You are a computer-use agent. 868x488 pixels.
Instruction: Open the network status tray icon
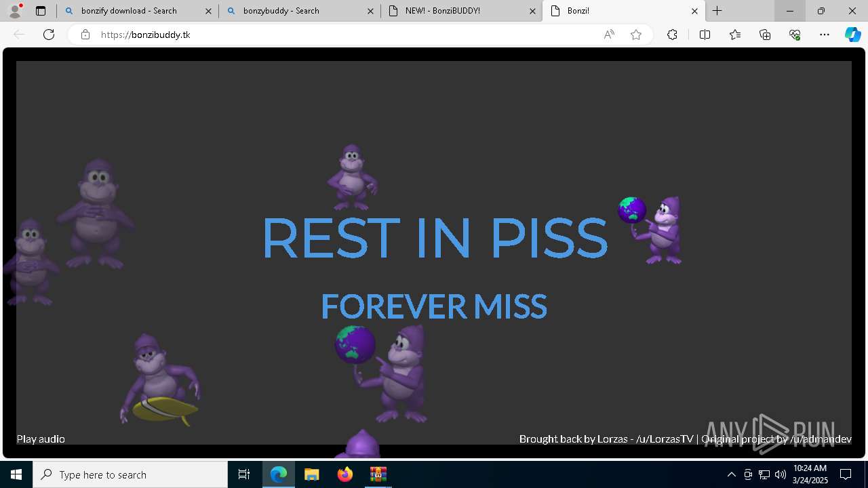[764, 474]
